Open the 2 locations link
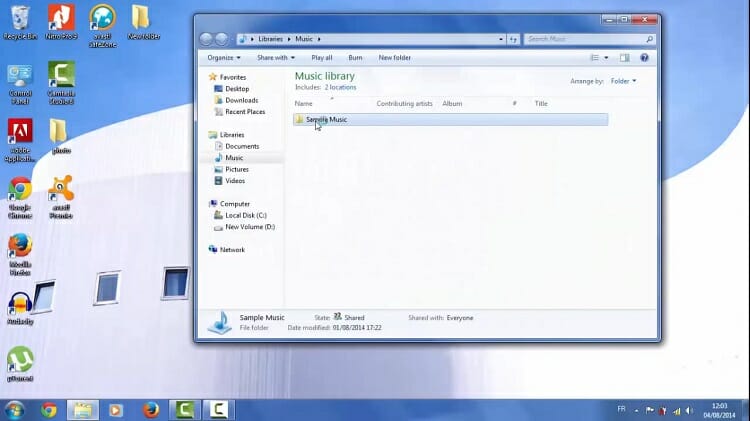The height and width of the screenshot is (421, 750). (x=340, y=88)
